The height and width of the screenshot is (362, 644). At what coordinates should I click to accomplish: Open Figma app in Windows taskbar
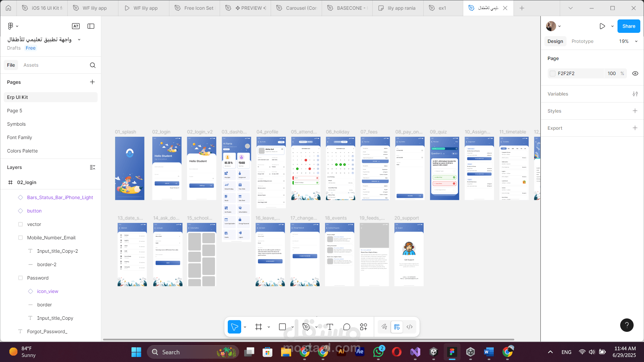[x=452, y=352]
